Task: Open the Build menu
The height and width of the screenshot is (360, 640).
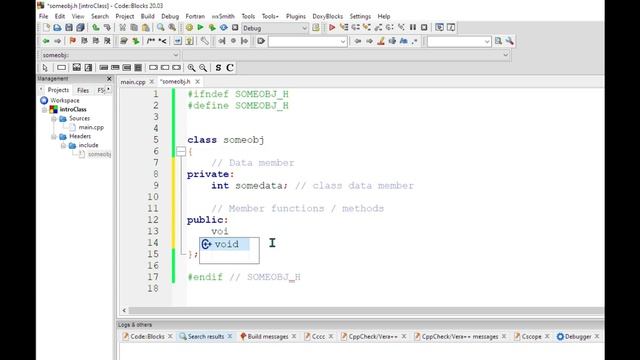Action: coord(147,16)
